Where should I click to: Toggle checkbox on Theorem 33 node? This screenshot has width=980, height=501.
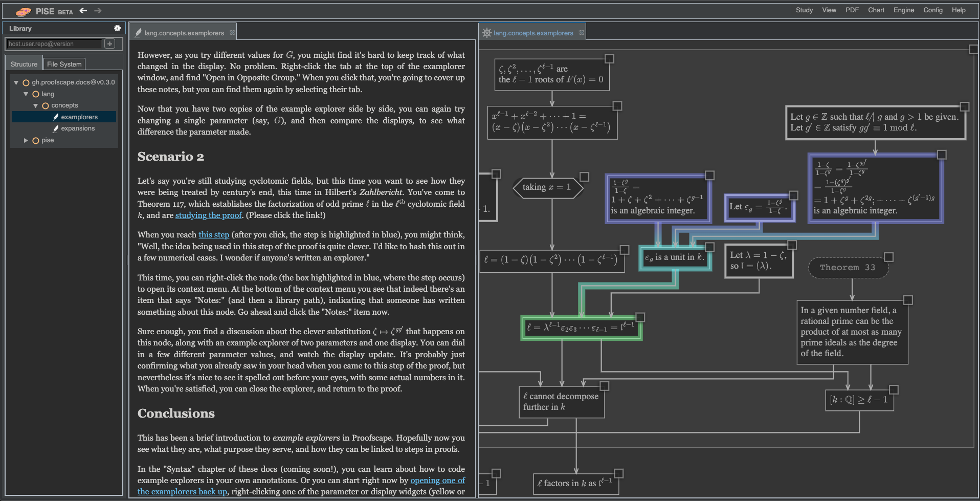[x=889, y=257]
